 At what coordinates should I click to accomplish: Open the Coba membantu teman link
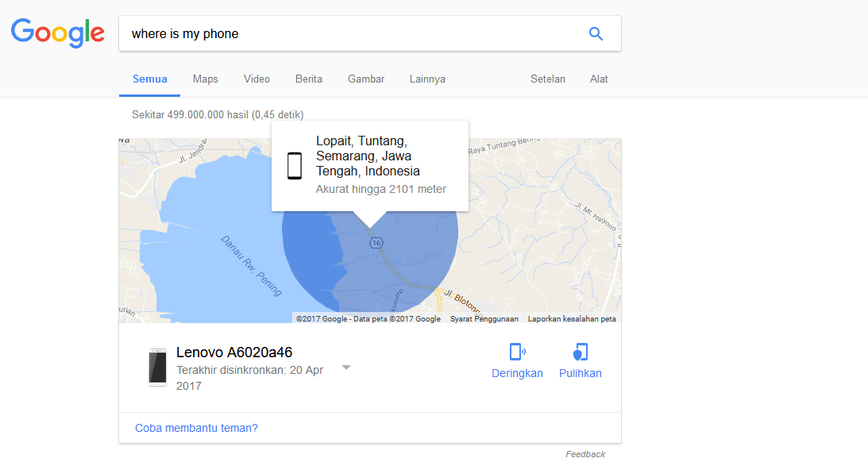196,428
